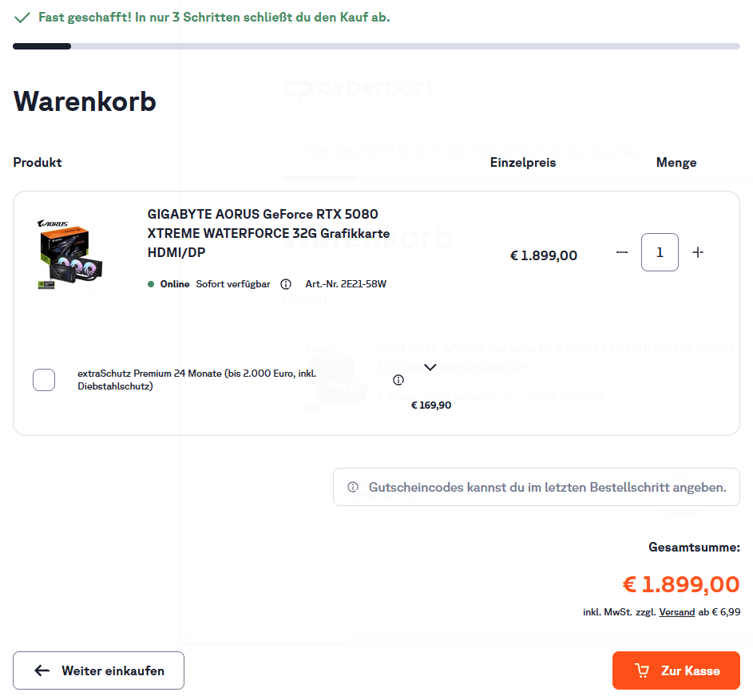This screenshot has width=753, height=700.
Task: Proceed with the Zur Kasse button
Action: (676, 670)
